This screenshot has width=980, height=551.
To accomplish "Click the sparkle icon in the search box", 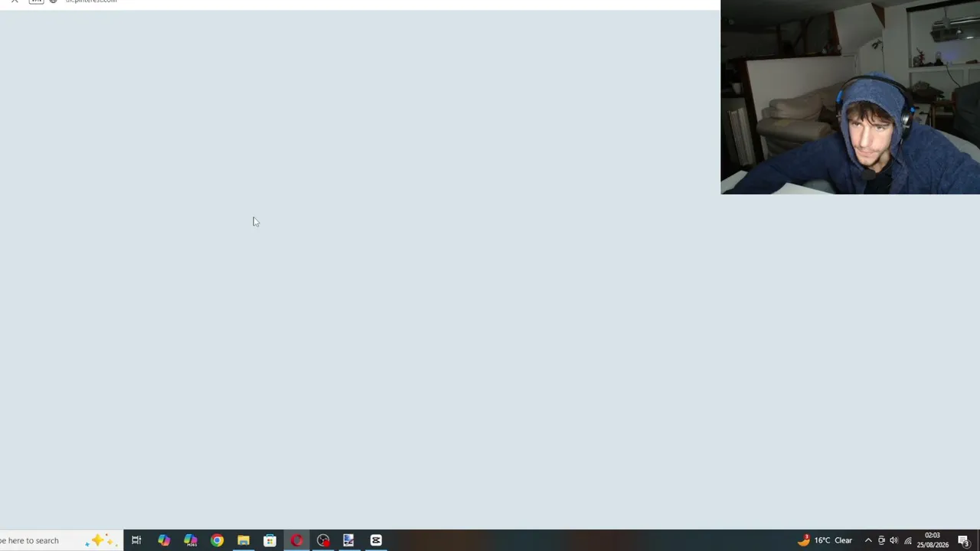I will [x=100, y=540].
